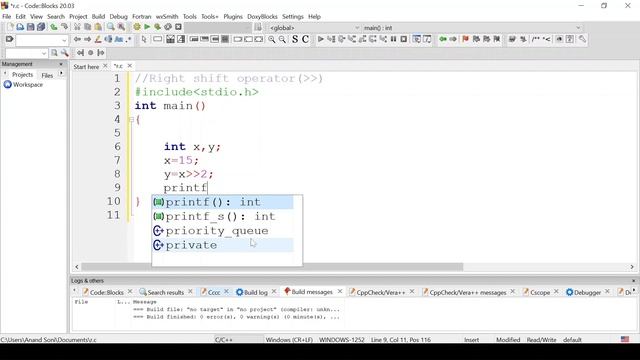Viewport: 640px width, 360px height.
Task: Click the red Toggle bookmark flag
Action: tap(465, 39)
